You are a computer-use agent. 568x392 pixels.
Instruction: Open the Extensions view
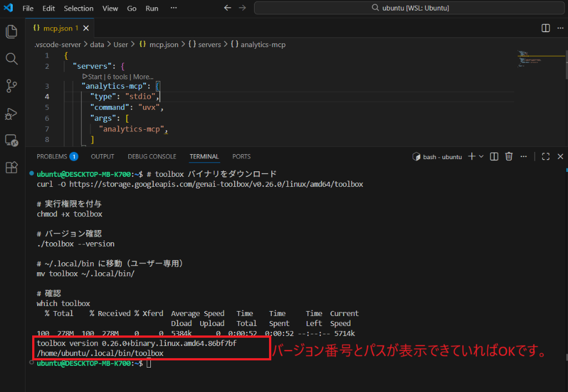12,167
